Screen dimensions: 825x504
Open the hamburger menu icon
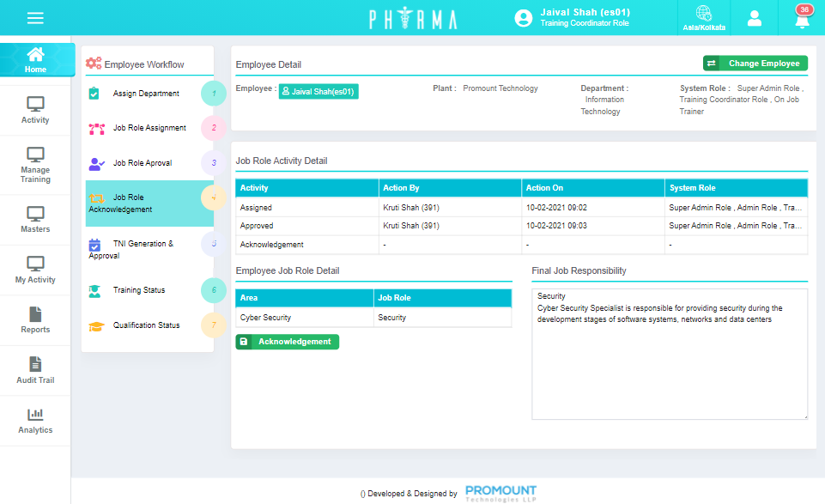pos(35,18)
